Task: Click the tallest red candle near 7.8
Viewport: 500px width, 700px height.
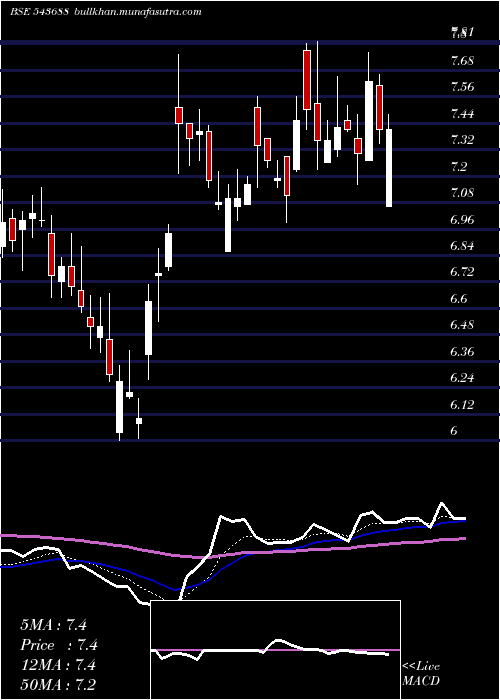Action: tap(307, 80)
